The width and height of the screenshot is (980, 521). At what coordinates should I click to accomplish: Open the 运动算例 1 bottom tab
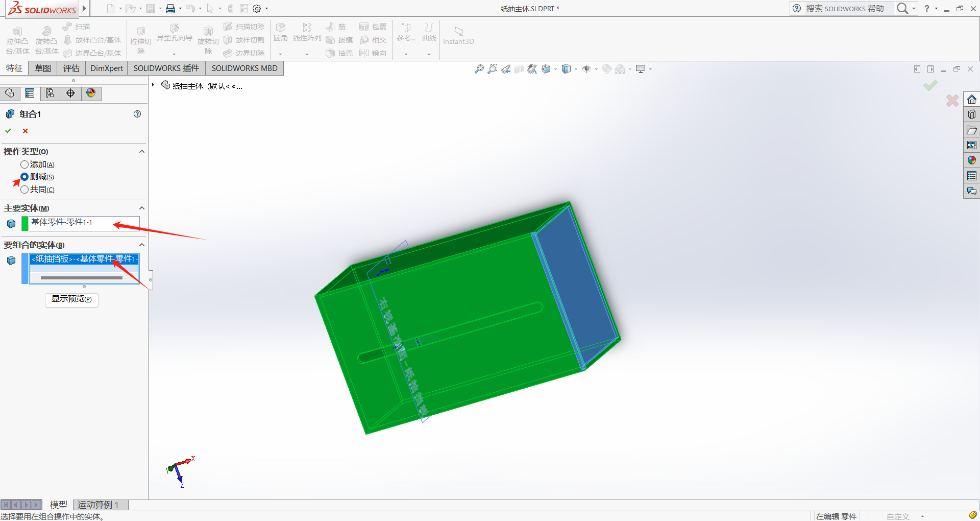(98, 505)
